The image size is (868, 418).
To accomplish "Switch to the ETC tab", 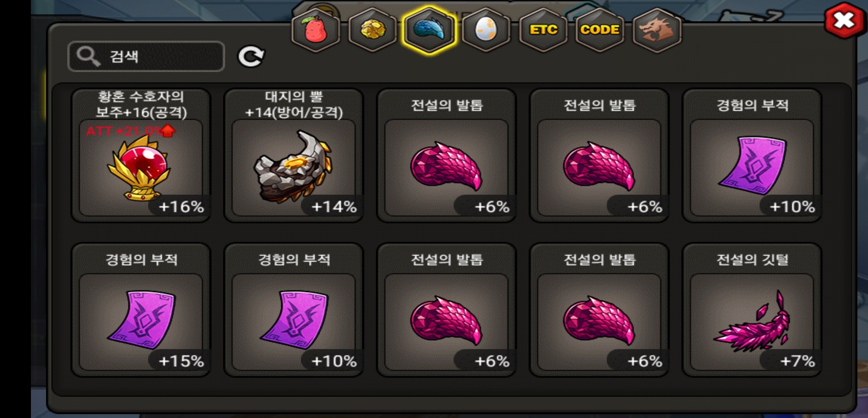I will pyautogui.click(x=543, y=30).
